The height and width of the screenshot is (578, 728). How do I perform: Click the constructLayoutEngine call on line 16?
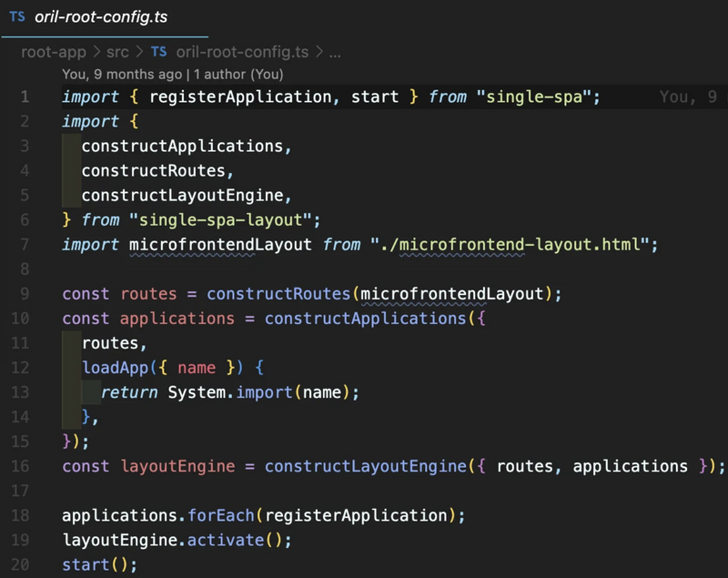coord(366,466)
